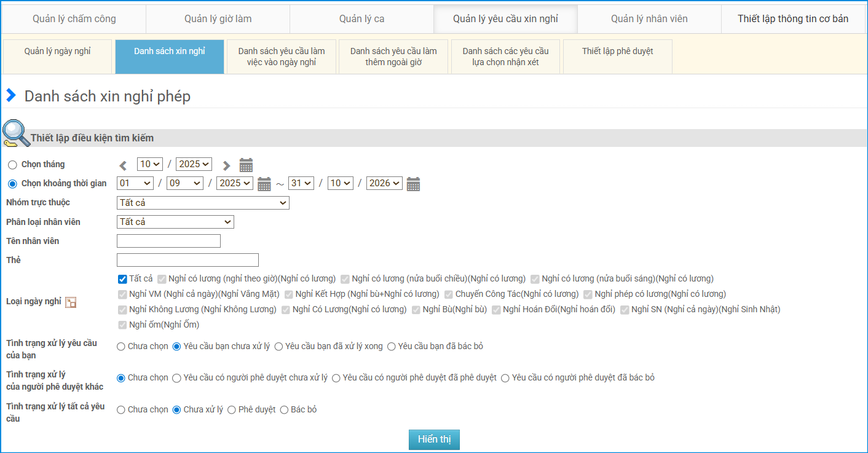The height and width of the screenshot is (453, 868).
Task: Click blue chevron beside page title
Action: [10, 96]
